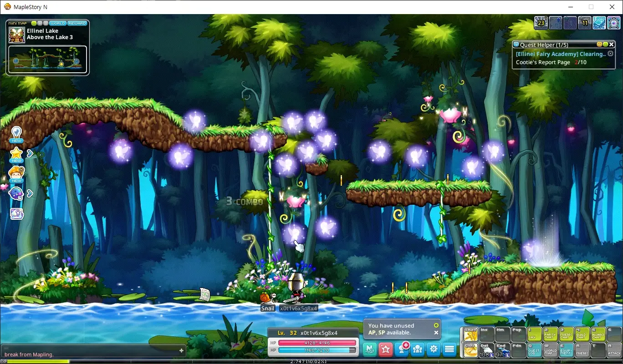Click the Party Chat quickslot
Screen dimensions: 623x364
pos(551,334)
